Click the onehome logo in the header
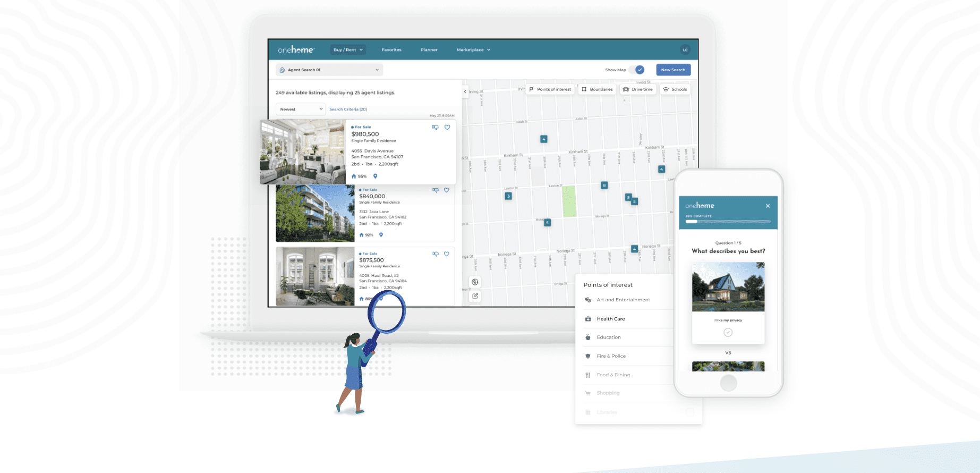980x473 pixels. coord(296,50)
